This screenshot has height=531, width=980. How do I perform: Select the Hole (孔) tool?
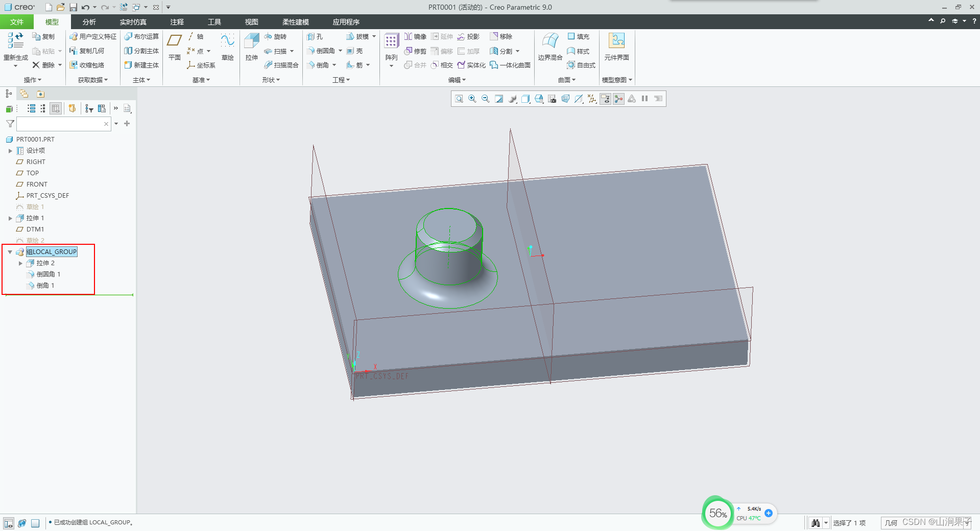(315, 37)
